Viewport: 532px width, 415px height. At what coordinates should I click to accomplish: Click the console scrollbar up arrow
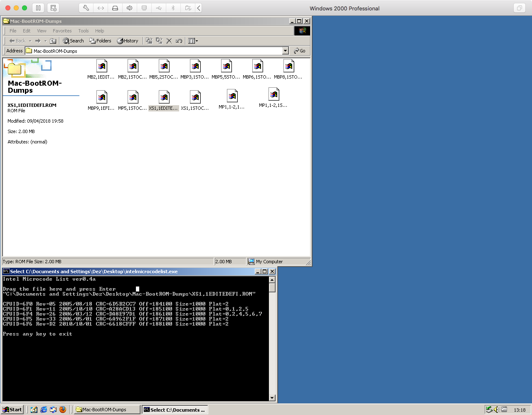click(272, 280)
